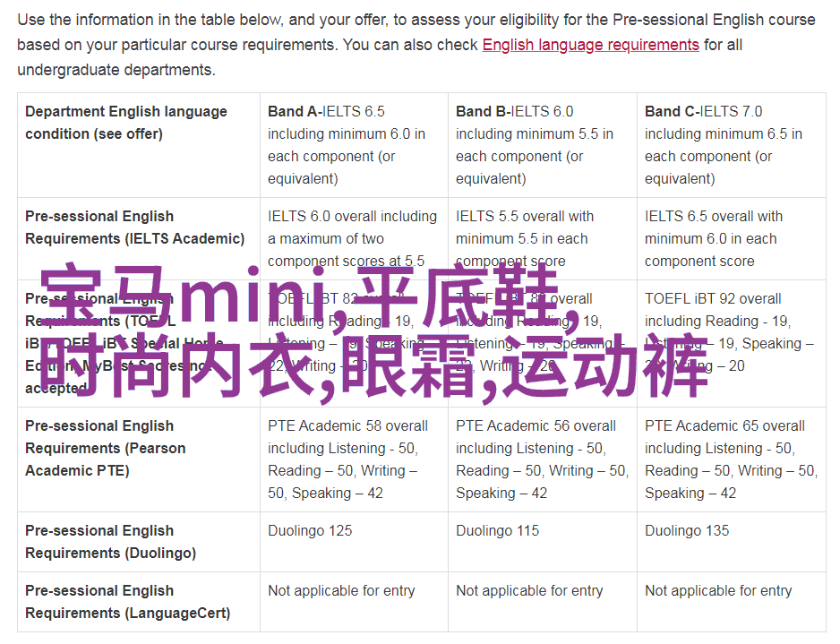Image resolution: width=840 pixels, height=644 pixels.
Task: Click 'PTE Academic 58 overall' cell
Action: [x=354, y=459]
